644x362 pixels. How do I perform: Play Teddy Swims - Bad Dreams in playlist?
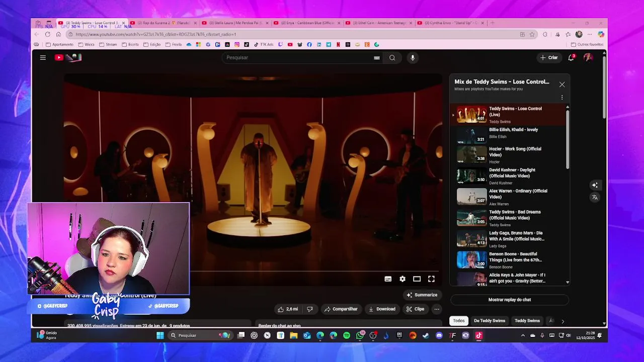coord(508,218)
